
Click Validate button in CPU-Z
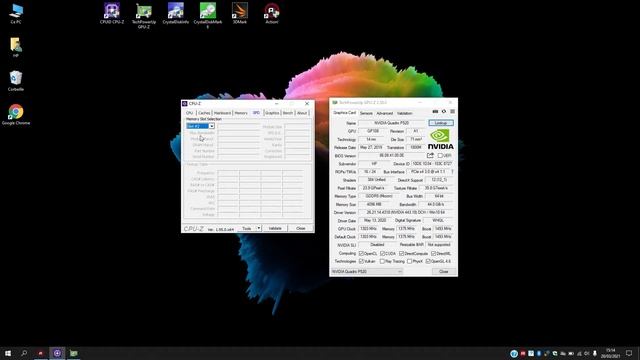pyautogui.click(x=275, y=228)
